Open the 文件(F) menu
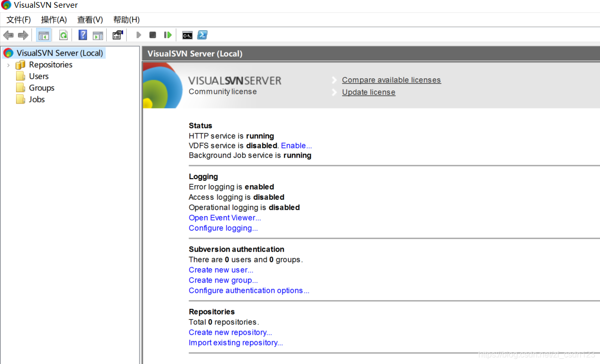The image size is (600, 364). [x=19, y=20]
